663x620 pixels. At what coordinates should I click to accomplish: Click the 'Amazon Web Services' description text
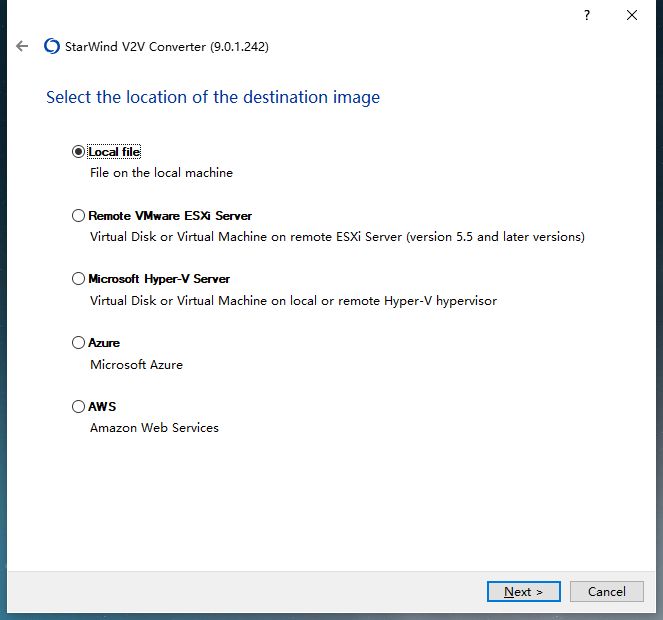(x=154, y=428)
